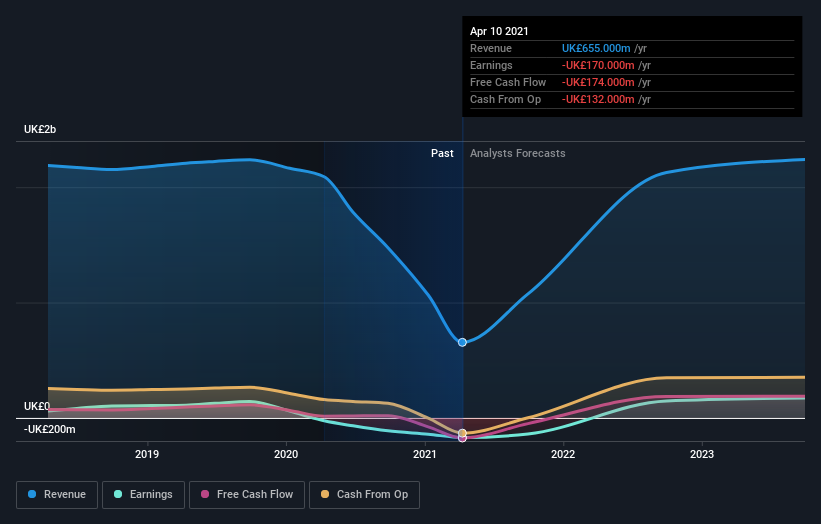
Task: Click the 2022 x-axis label
Action: pyautogui.click(x=563, y=454)
